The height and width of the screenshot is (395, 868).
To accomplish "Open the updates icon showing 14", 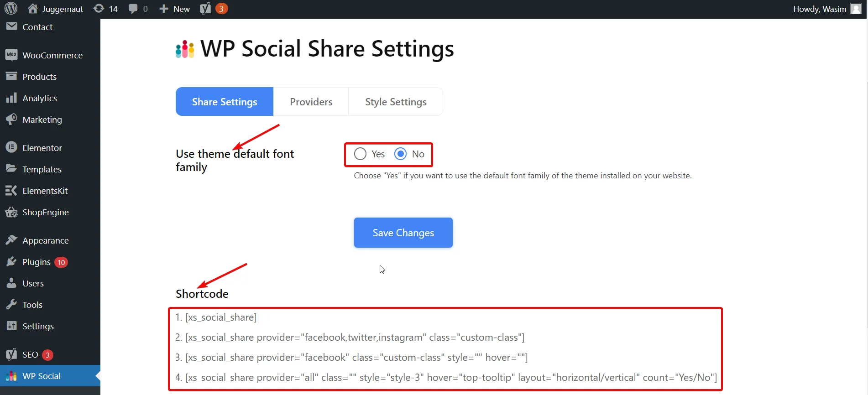I will [99, 9].
